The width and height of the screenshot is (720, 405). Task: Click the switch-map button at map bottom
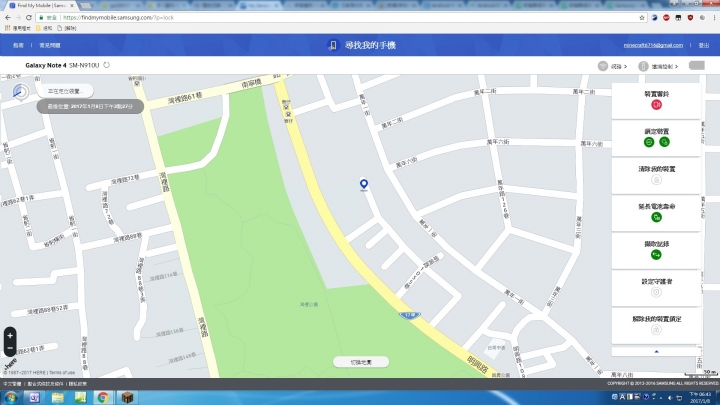(x=361, y=362)
